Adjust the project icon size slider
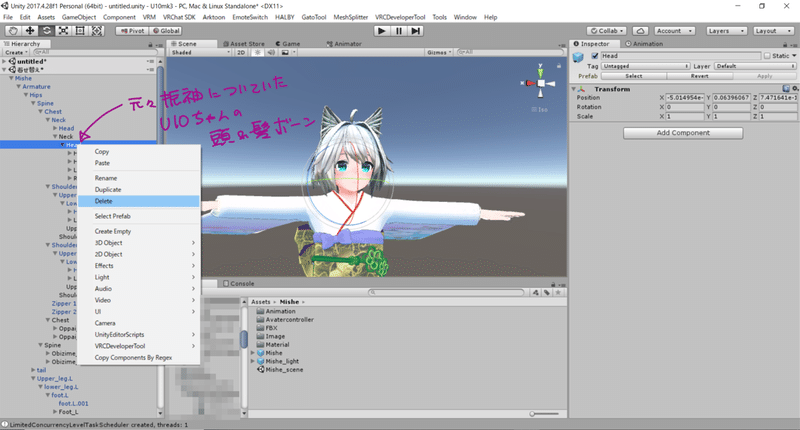This screenshot has width=800, height=430. point(544,414)
